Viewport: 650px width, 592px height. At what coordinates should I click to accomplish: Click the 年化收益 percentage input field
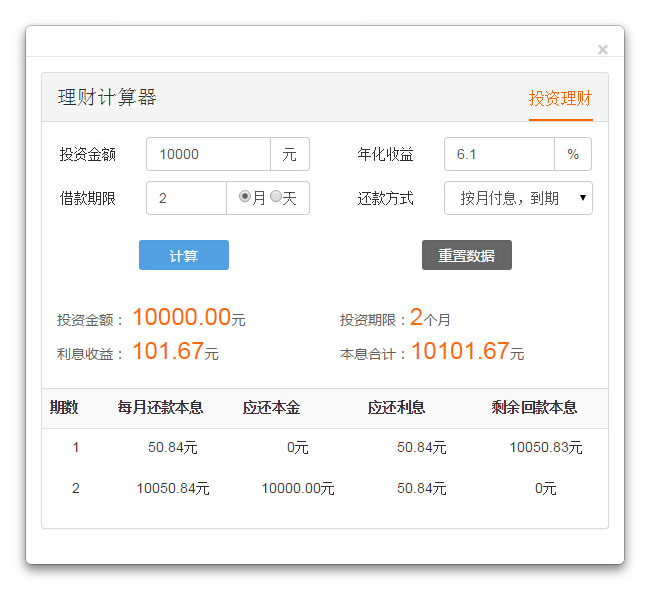point(498,154)
